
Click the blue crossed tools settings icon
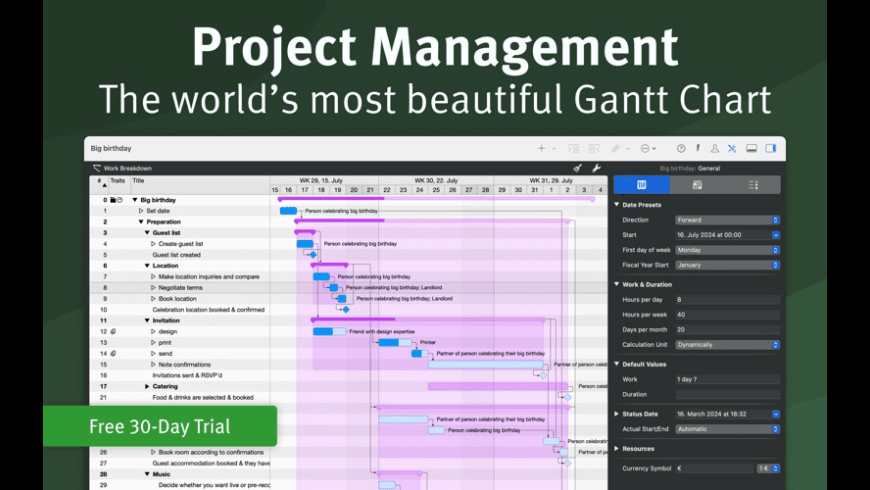(x=732, y=148)
